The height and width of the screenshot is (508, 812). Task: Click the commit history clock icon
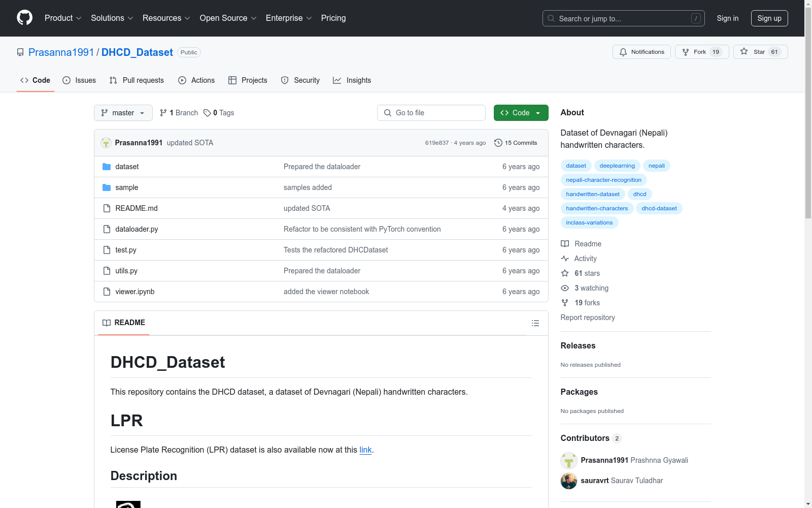click(498, 143)
